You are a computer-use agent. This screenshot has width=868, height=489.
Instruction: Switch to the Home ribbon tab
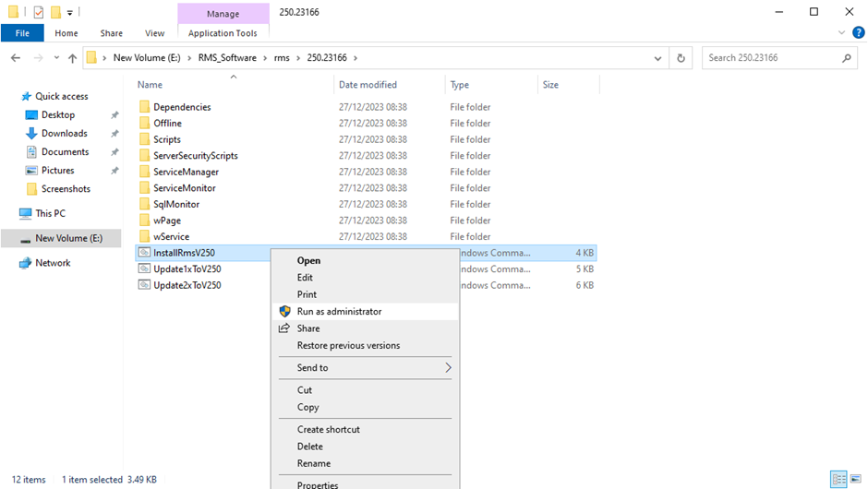click(66, 33)
